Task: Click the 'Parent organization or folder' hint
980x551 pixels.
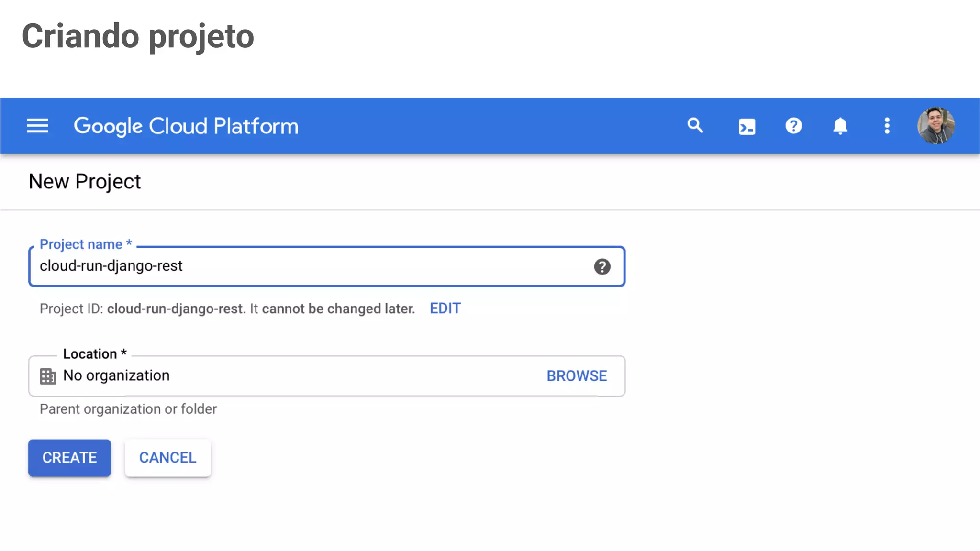Action: [128, 409]
